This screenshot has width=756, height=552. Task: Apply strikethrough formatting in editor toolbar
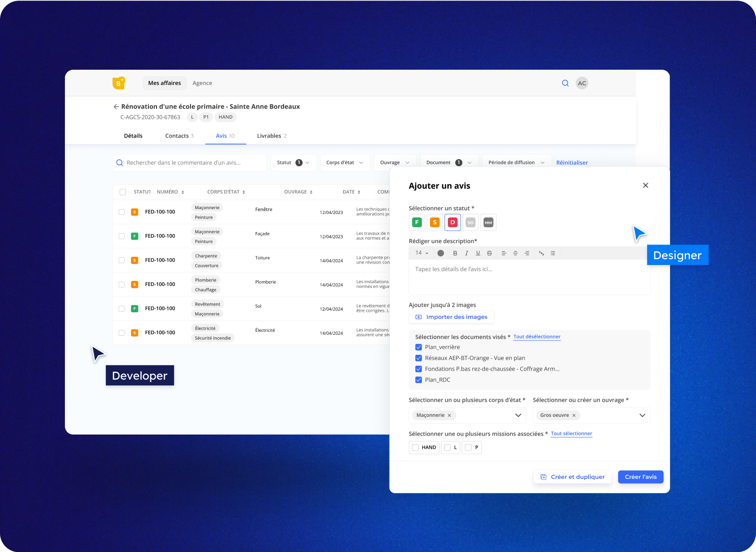489,253
